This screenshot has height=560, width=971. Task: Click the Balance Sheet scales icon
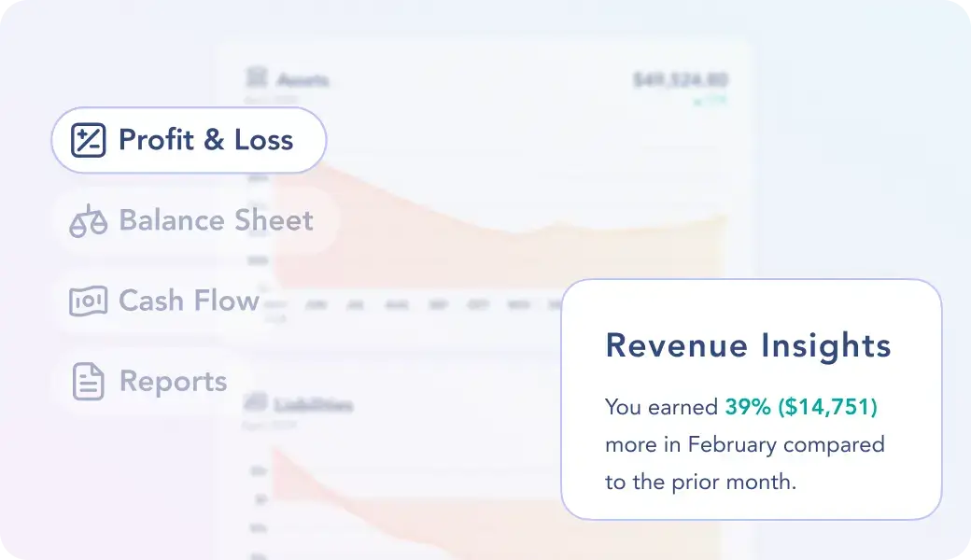[89, 221]
